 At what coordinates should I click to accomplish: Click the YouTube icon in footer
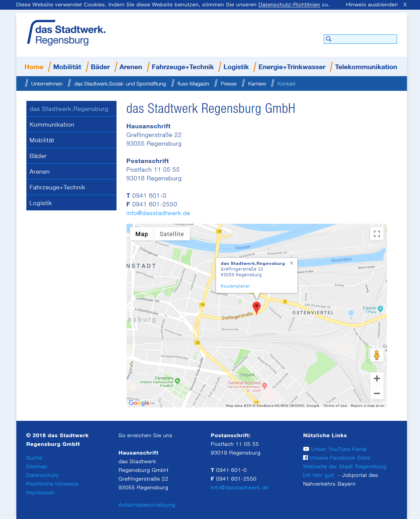pos(306,449)
